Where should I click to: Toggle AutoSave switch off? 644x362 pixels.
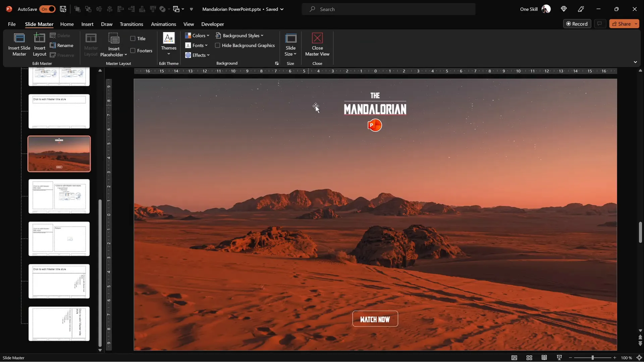click(x=47, y=9)
